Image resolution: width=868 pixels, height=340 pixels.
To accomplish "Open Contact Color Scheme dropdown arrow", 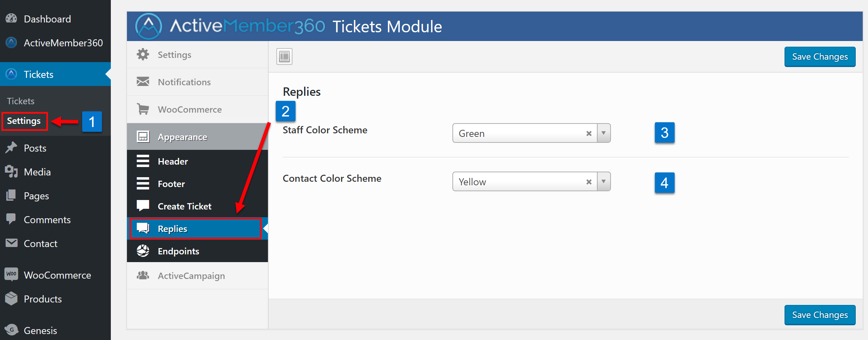I will (604, 181).
